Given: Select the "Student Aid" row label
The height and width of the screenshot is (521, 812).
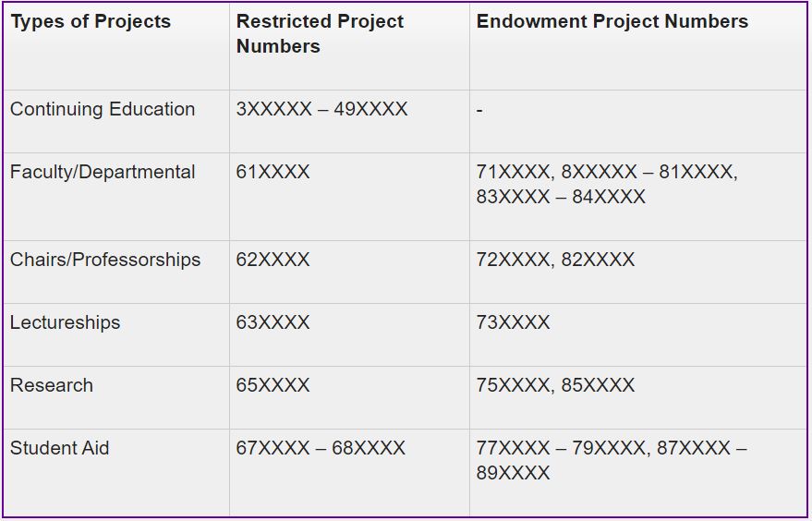Looking at the screenshot, I should 60,449.
